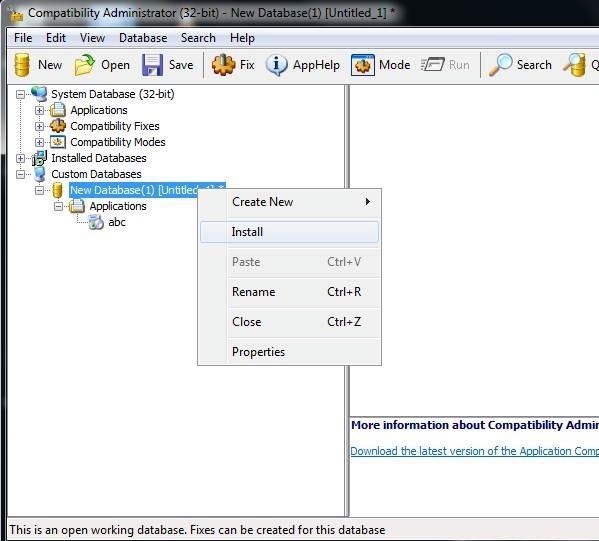Click the Search magnifier toolbar icon

[x=501, y=65]
